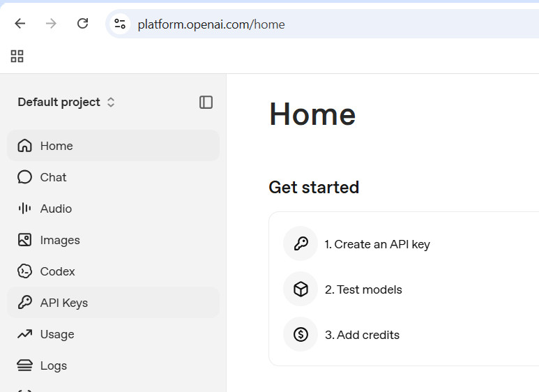Click step 2. Test models
This screenshot has width=539, height=392.
[363, 289]
